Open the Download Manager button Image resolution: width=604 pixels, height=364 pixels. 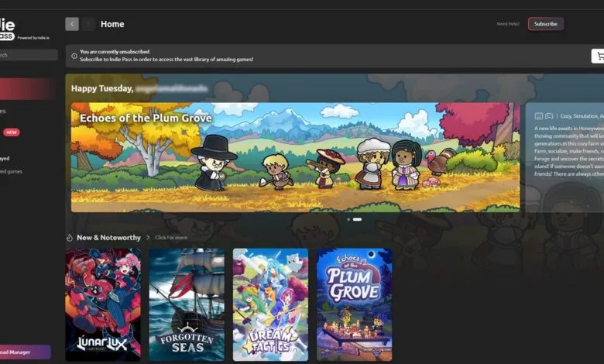pos(25,352)
